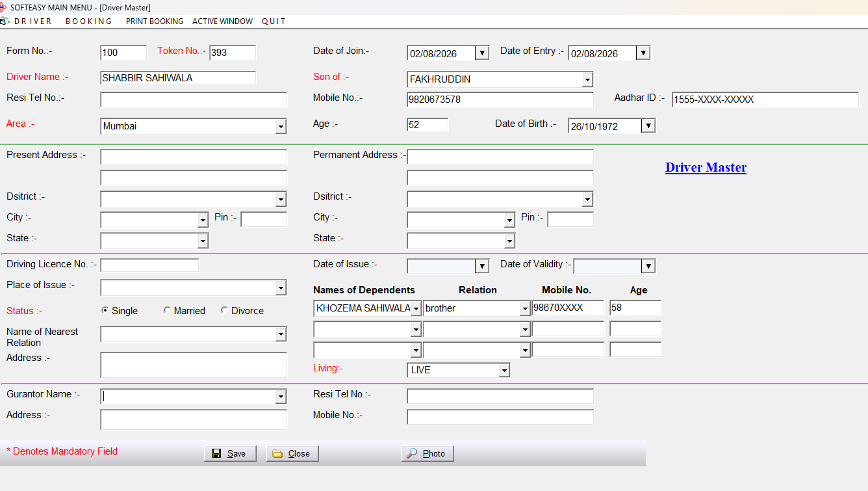
Task: Expand the permanent address City dropdown
Action: (509, 220)
